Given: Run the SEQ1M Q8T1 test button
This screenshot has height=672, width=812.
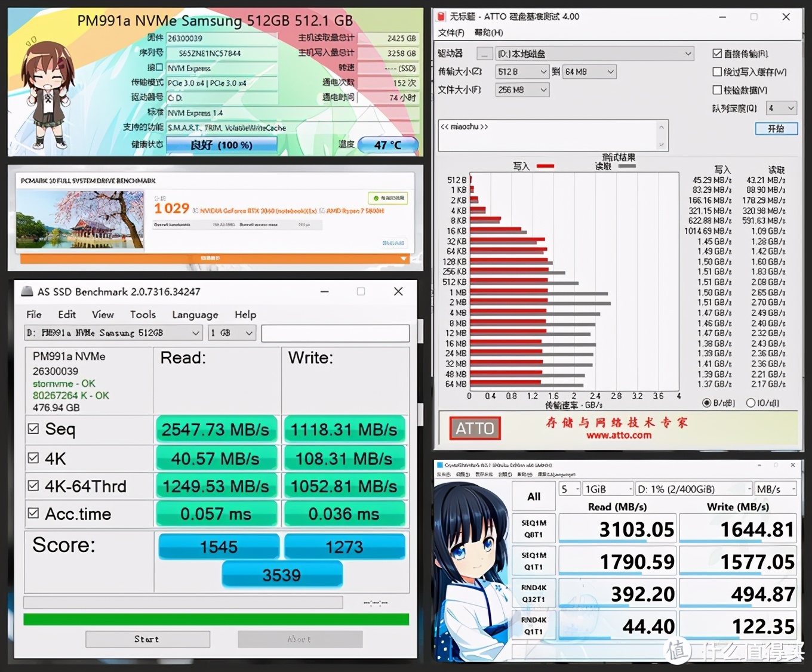Looking at the screenshot, I should pyautogui.click(x=534, y=528).
